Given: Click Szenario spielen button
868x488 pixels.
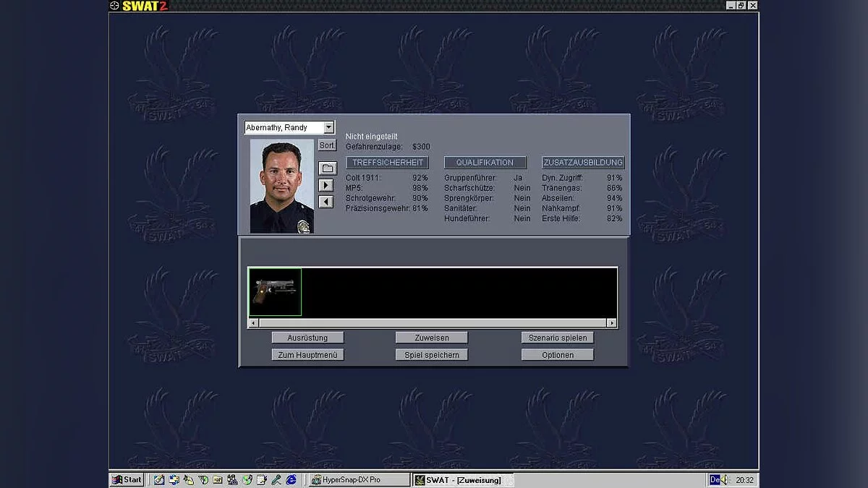Looking at the screenshot, I should [x=558, y=338].
